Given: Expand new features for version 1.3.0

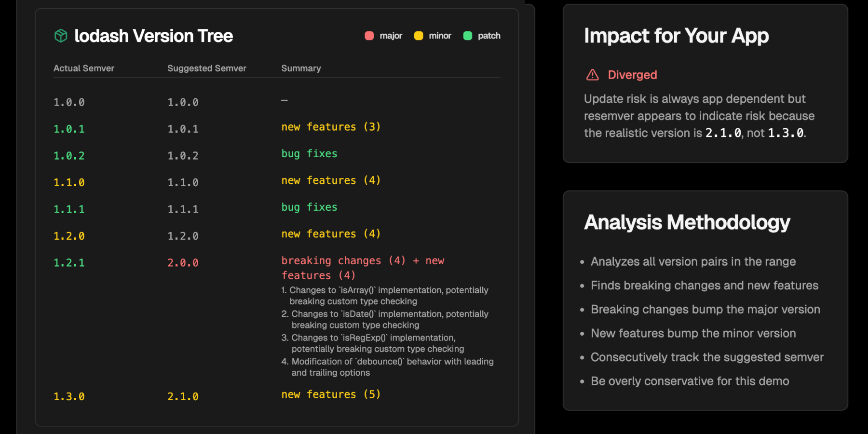Looking at the screenshot, I should 331,394.
